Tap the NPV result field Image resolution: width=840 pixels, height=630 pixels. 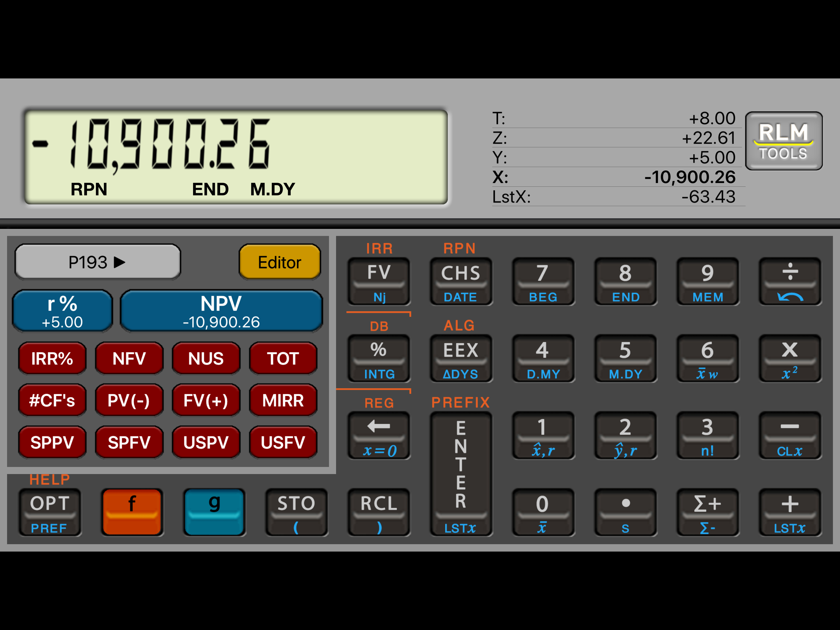click(221, 311)
